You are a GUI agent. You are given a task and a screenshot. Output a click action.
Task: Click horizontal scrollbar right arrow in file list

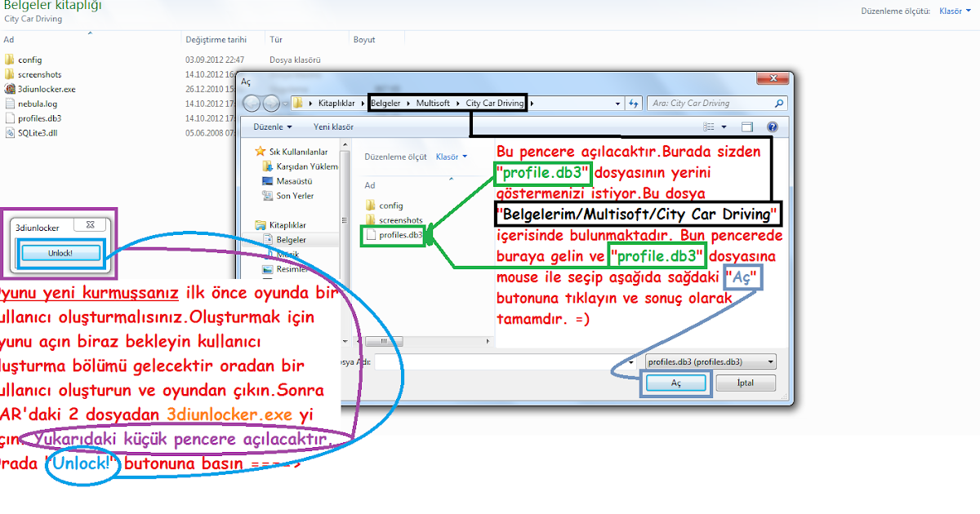coord(488,342)
